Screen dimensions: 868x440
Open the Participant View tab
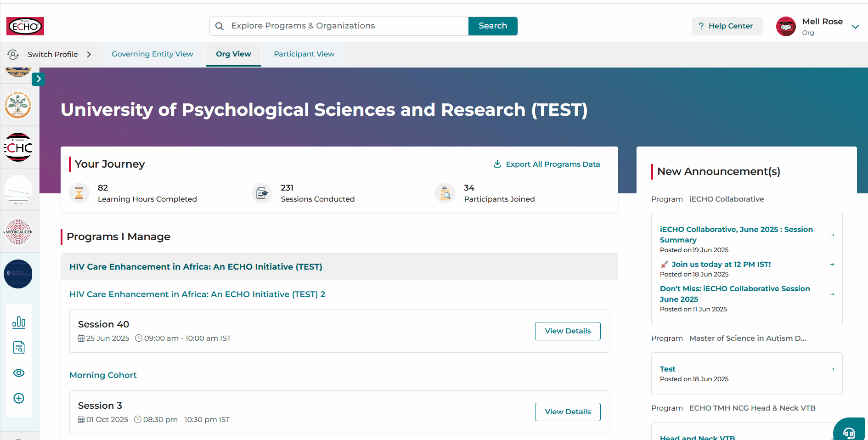[304, 54]
